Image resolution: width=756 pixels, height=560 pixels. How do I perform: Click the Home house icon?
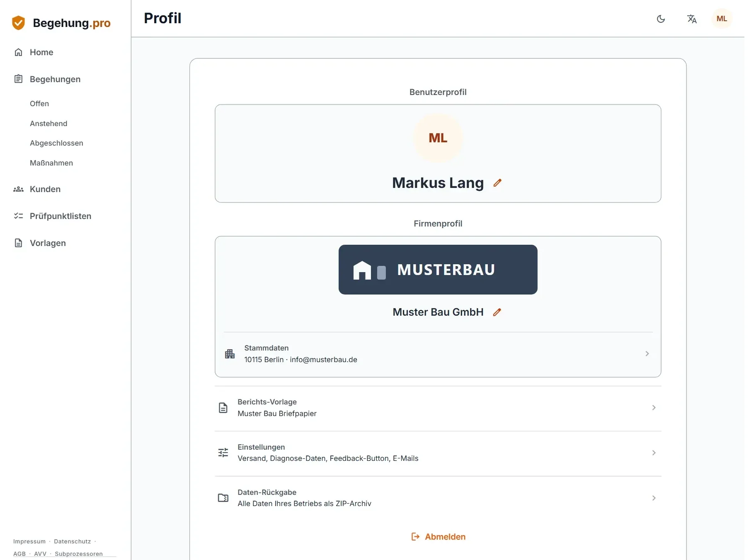pos(18,52)
